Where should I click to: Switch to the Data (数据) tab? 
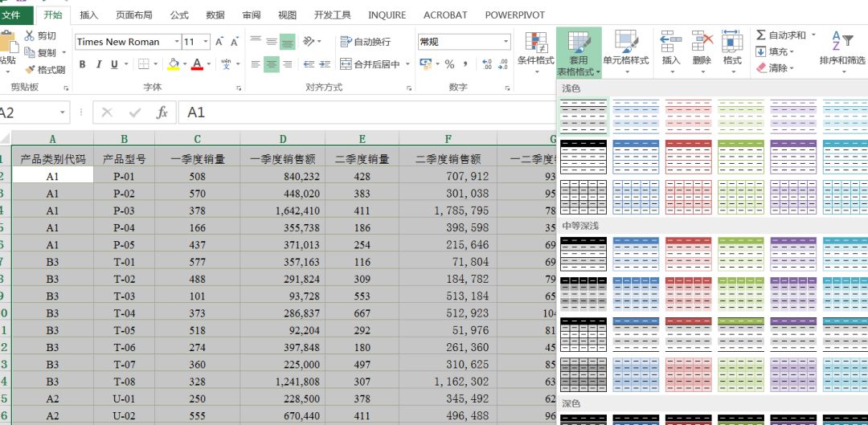tap(215, 15)
